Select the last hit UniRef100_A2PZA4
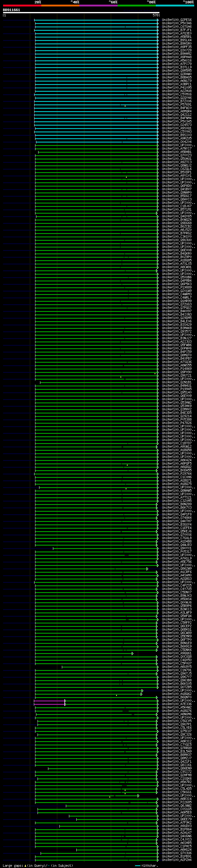Image resolution: width=197 pixels, height=868 pixels. (177, 860)
